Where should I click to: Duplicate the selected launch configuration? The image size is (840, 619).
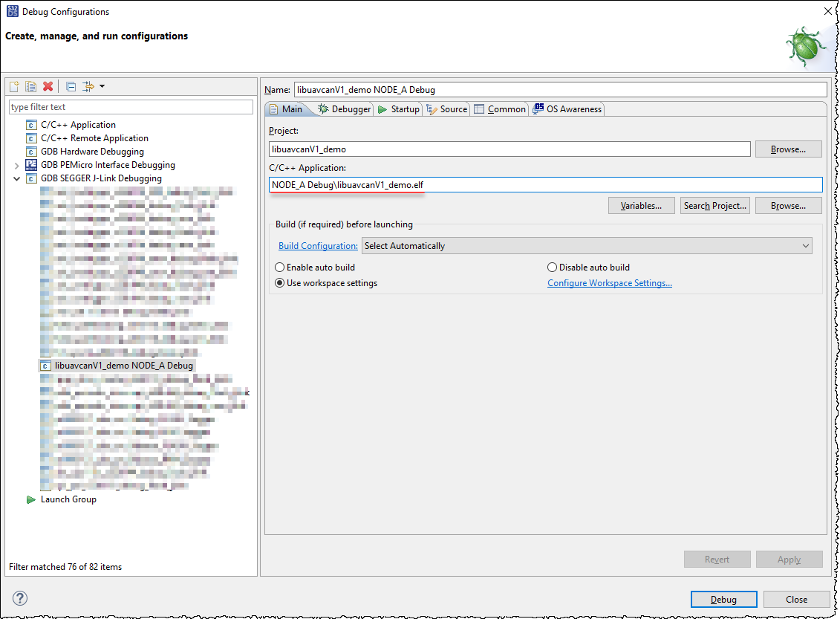click(30, 86)
